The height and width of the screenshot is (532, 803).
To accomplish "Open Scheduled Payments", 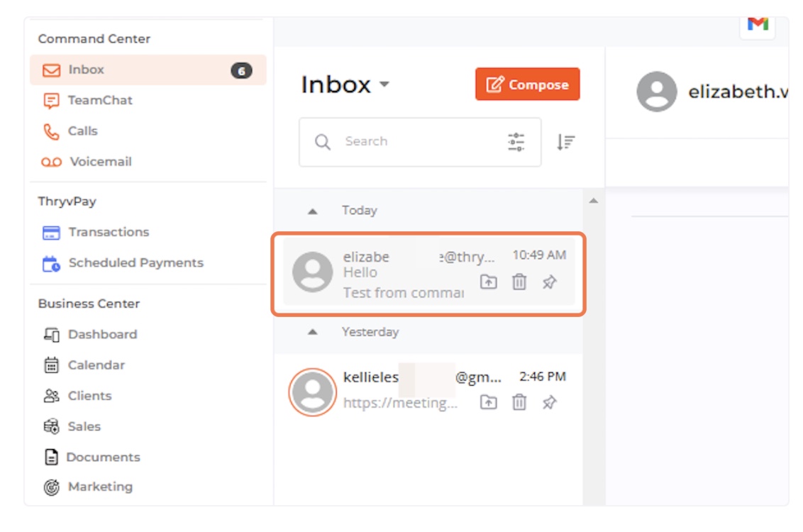I will click(135, 262).
